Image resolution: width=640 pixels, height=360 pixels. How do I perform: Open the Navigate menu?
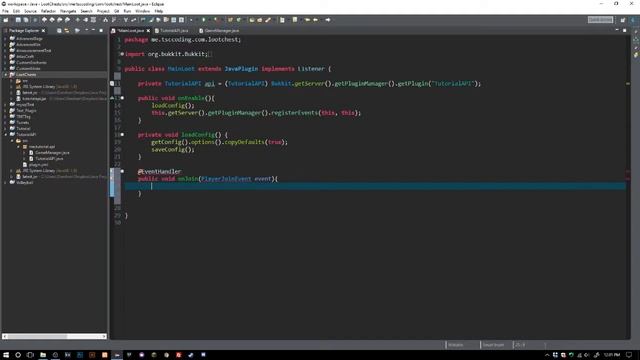(x=68, y=11)
